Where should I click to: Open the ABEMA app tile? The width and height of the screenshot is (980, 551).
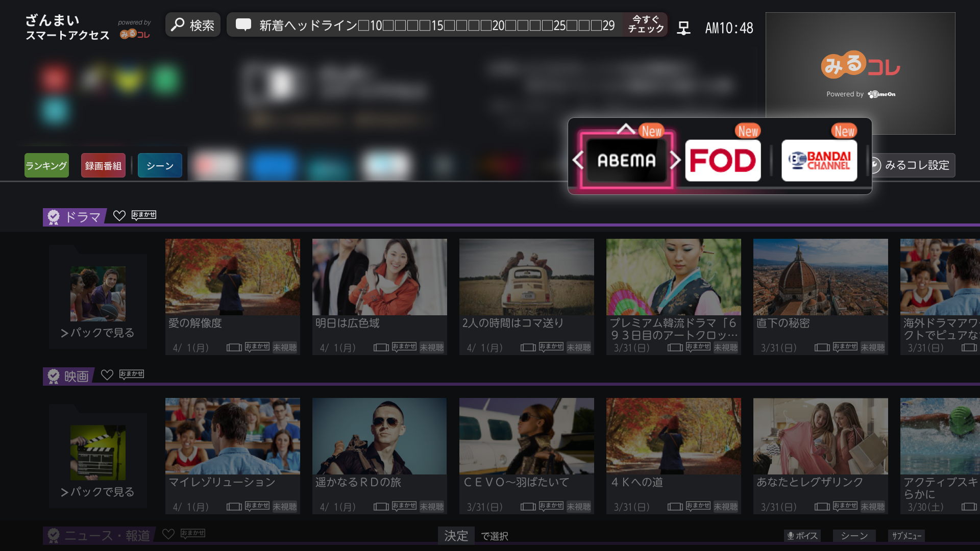click(626, 161)
